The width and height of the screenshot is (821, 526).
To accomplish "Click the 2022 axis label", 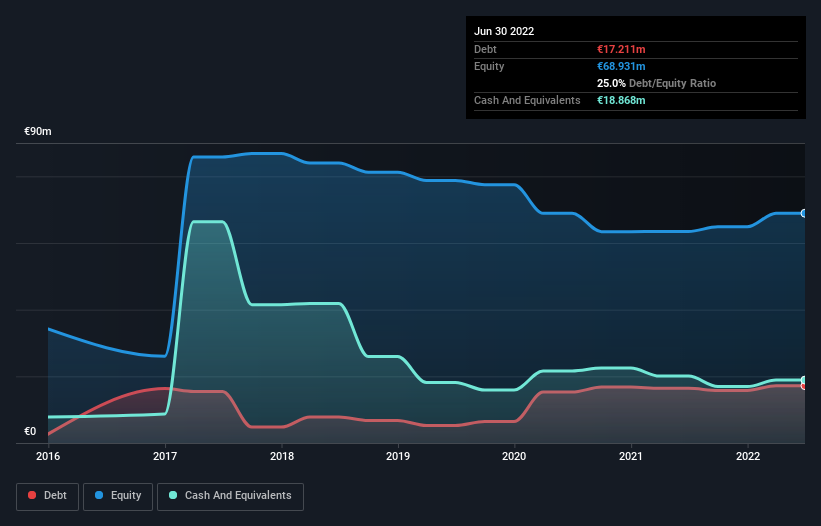I will pyautogui.click(x=748, y=456).
